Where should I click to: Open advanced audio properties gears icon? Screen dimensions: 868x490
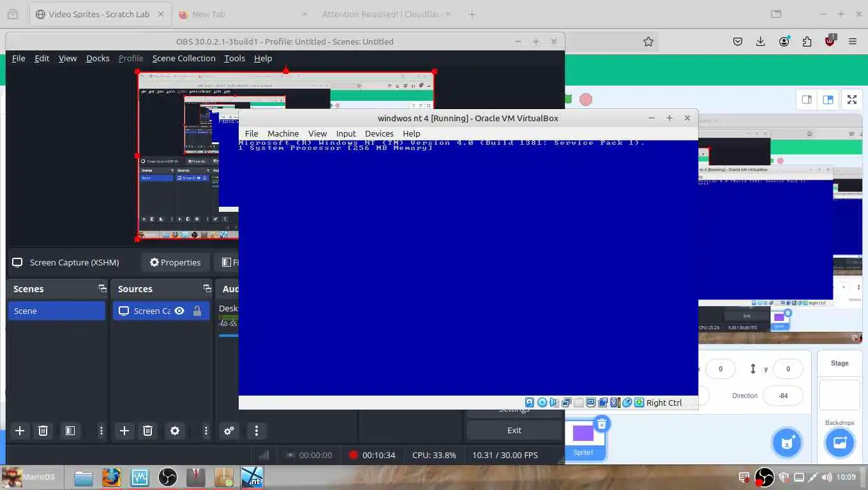pos(229,431)
